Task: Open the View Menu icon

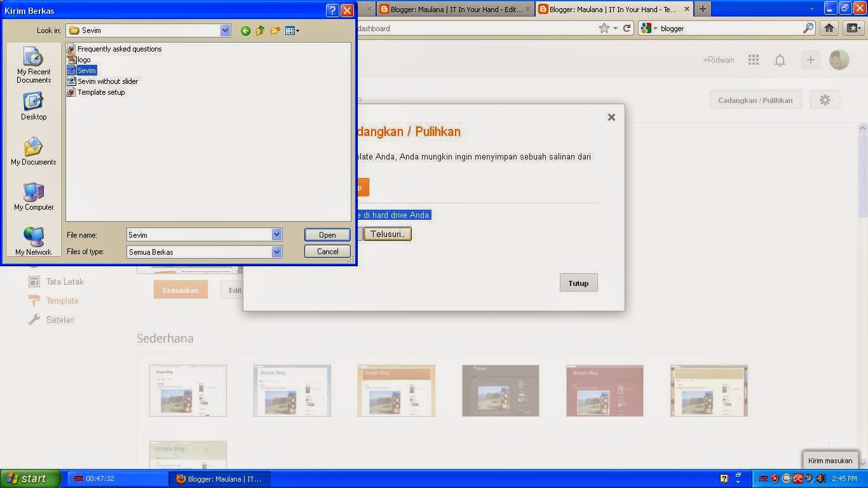Action: click(292, 30)
